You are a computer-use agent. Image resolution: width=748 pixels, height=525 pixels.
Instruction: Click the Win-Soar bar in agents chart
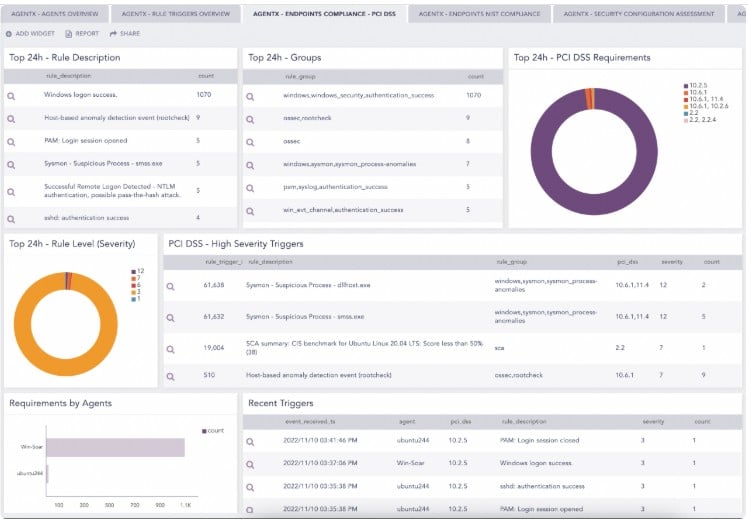[x=115, y=447]
